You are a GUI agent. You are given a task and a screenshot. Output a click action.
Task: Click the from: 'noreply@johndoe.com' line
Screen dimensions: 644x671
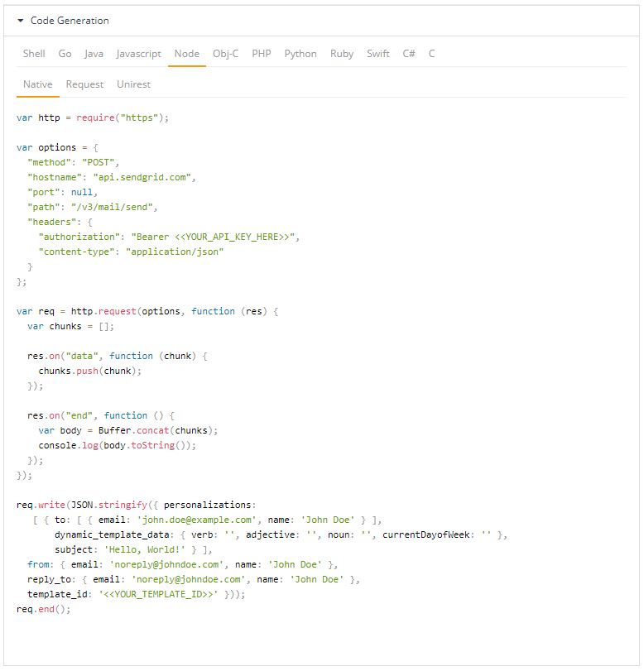click(182, 564)
